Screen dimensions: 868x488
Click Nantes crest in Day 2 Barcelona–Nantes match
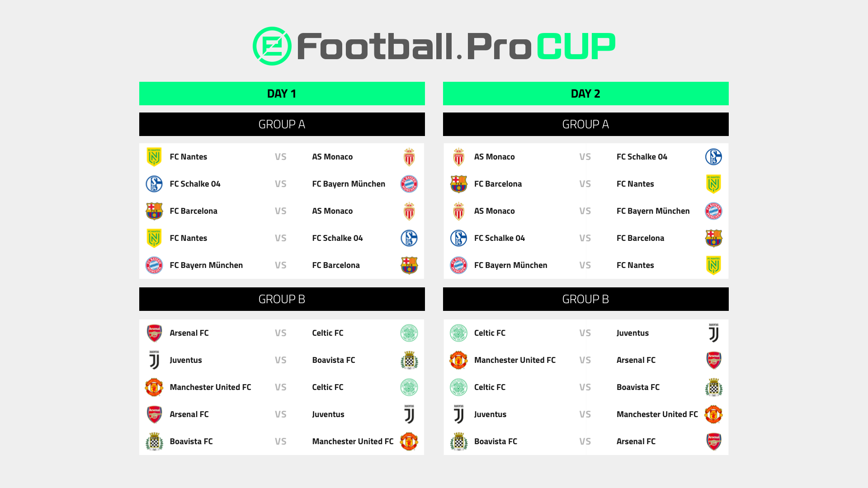[x=713, y=184]
